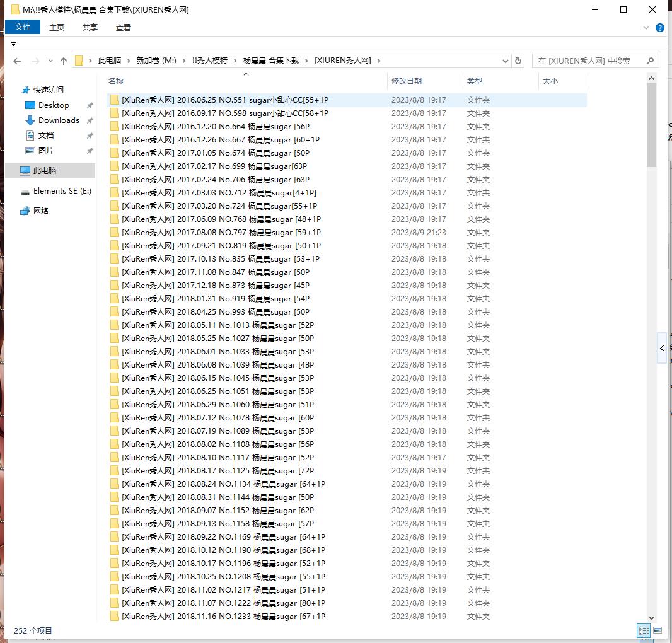672x643 pixels.
Task: Open the 查看 ribbon tab
Action: tap(124, 28)
